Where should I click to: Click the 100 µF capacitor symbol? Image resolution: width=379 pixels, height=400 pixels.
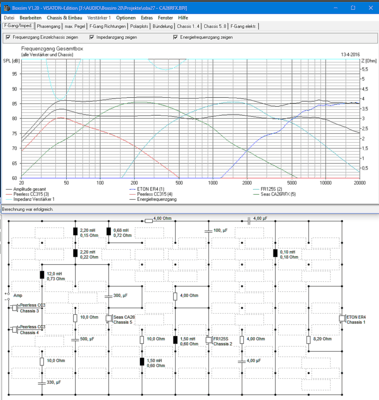click(x=208, y=231)
